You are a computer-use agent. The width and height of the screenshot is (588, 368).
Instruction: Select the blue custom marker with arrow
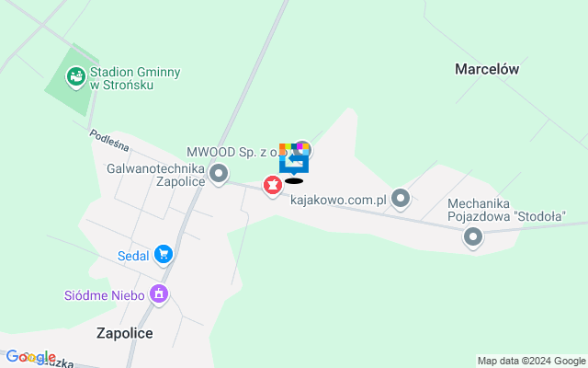pyautogui.click(x=294, y=159)
